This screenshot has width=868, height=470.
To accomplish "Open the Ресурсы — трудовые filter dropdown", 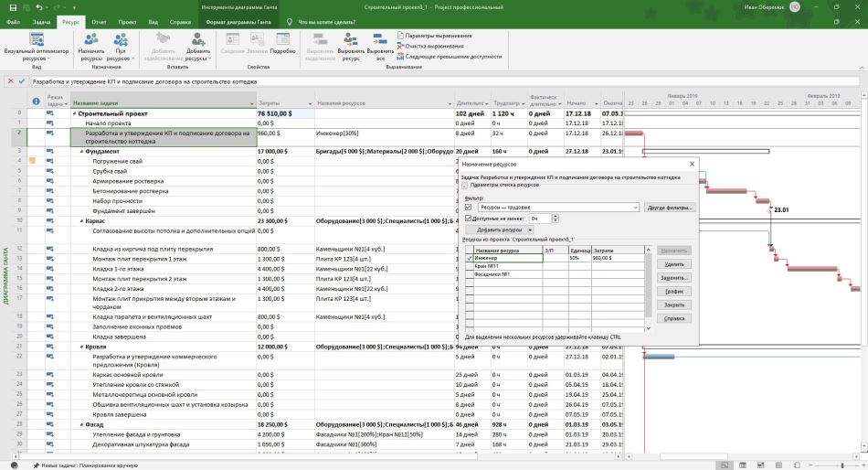I will click(635, 208).
